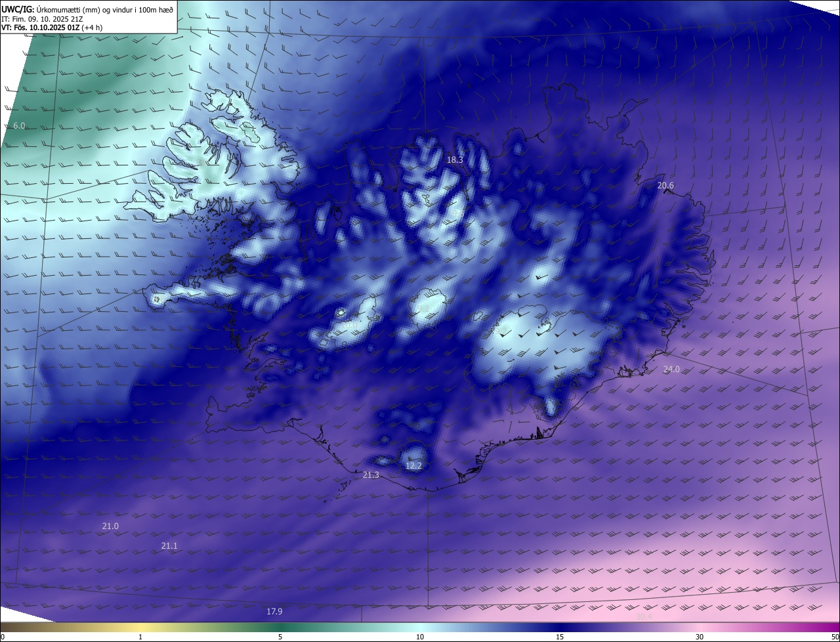
Task: Click the faint 10.0 value label in west Iceland
Action: [x=350, y=325]
